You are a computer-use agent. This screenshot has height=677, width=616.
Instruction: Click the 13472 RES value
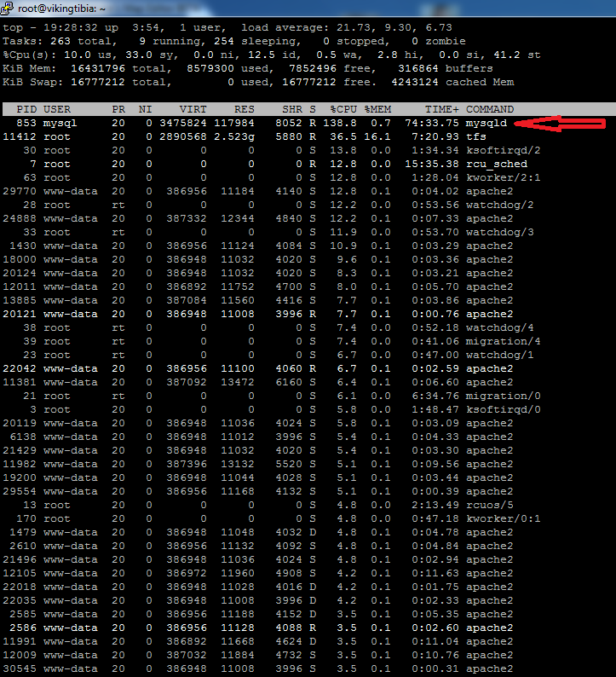pyautogui.click(x=238, y=383)
